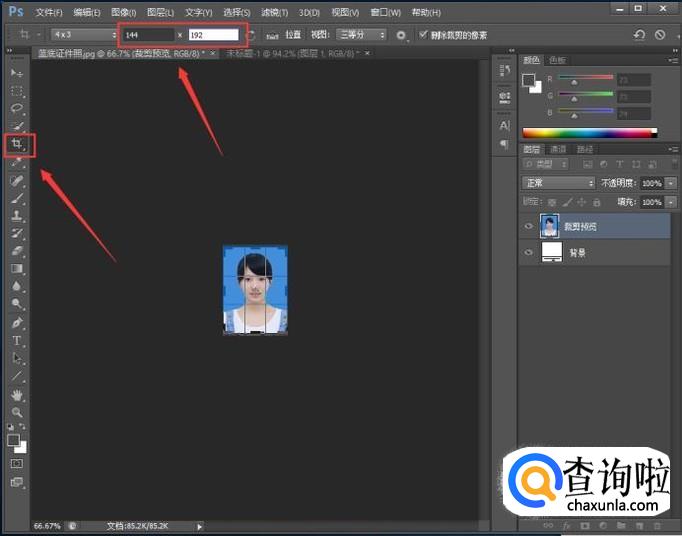Open crop settings gear icon

tap(401, 34)
